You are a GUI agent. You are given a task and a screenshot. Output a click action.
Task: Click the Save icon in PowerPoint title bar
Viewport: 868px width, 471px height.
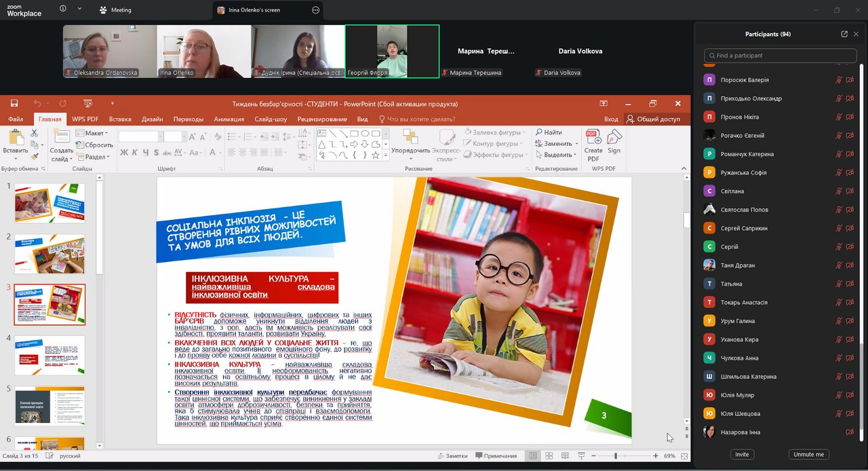pyautogui.click(x=14, y=104)
